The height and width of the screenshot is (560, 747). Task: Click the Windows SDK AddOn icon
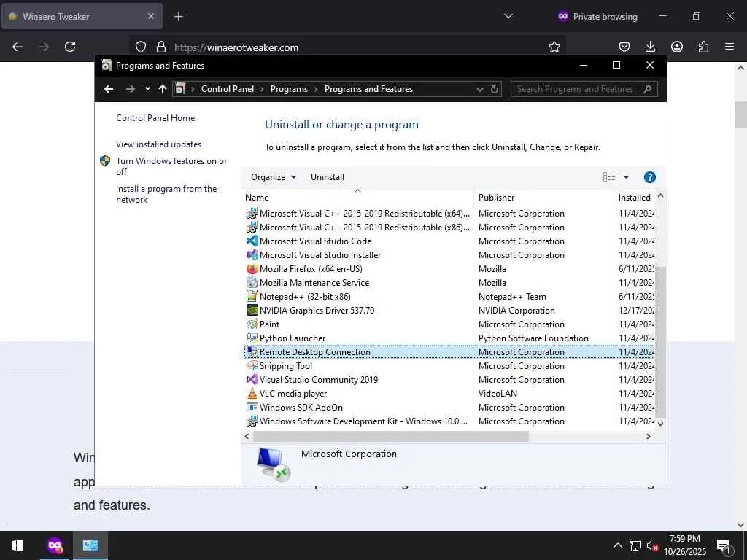click(252, 407)
